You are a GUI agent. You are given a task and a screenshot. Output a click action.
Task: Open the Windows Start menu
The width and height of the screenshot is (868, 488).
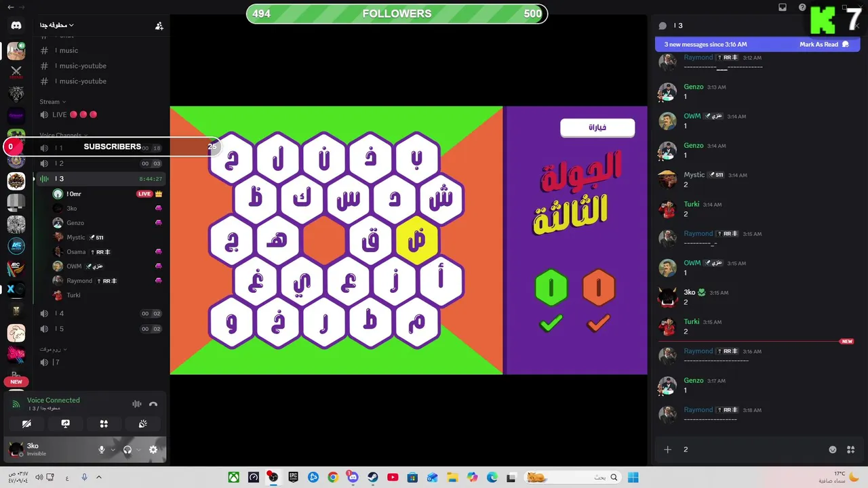pos(633,477)
